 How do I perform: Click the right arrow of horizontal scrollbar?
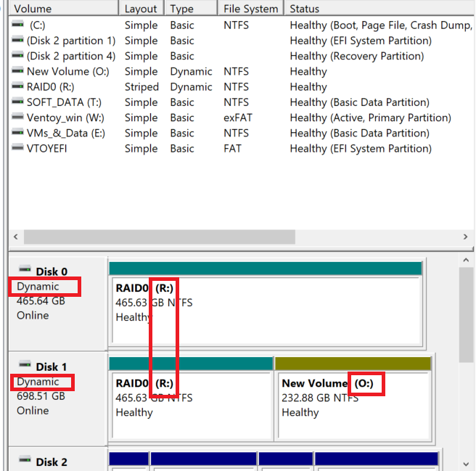pyautogui.click(x=465, y=237)
